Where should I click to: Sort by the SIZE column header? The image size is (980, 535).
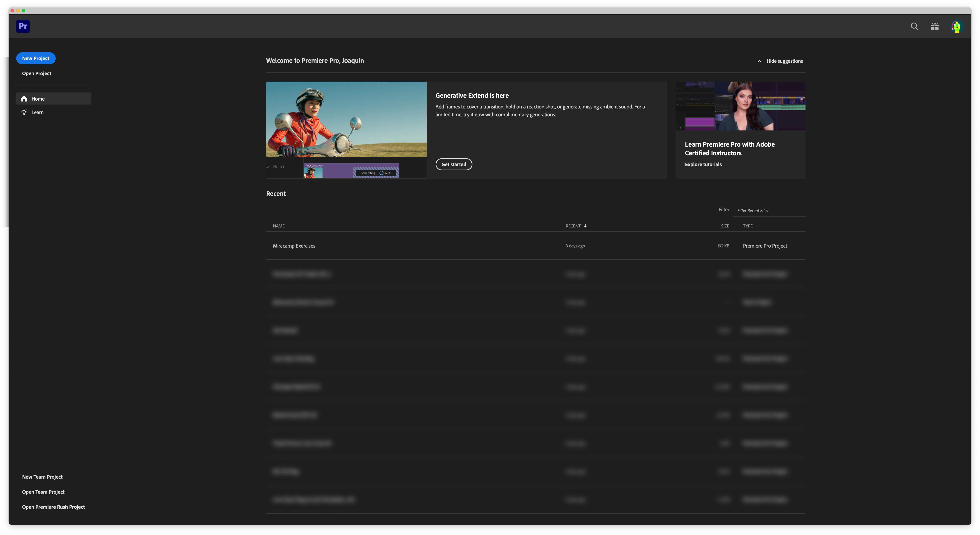725,226
